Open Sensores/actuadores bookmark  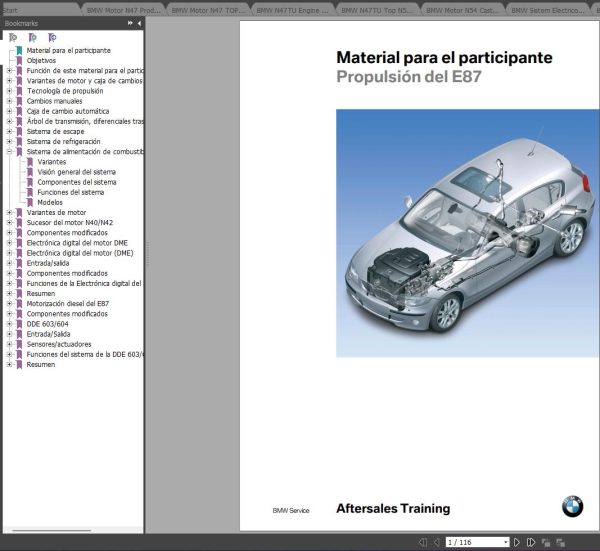click(59, 344)
